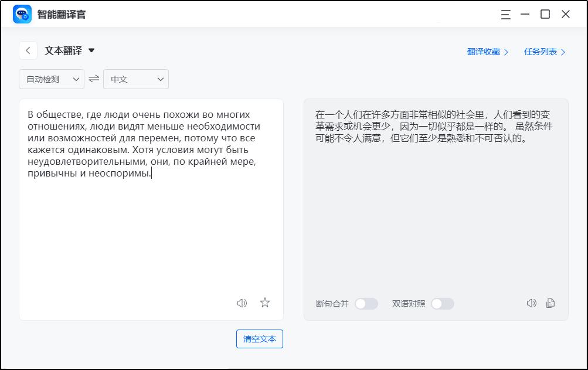This screenshot has height=370, width=588.
Task: Toggle the favorite star off and on
Action: 264,303
